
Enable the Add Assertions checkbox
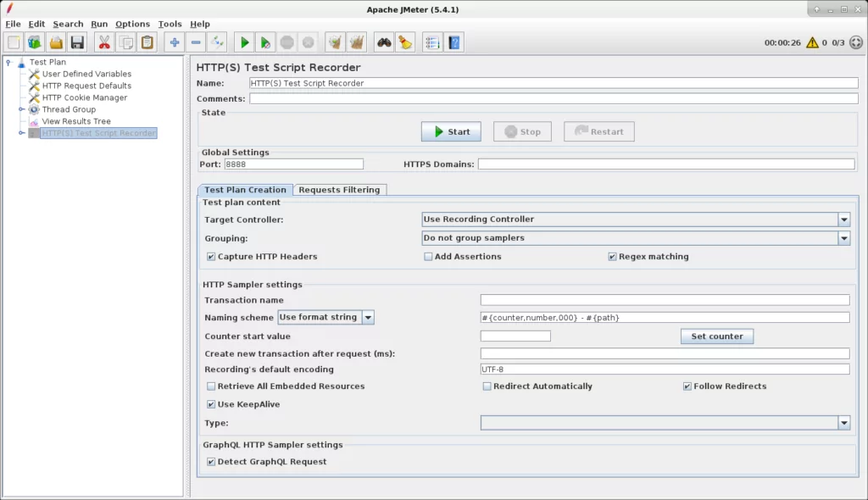point(428,257)
